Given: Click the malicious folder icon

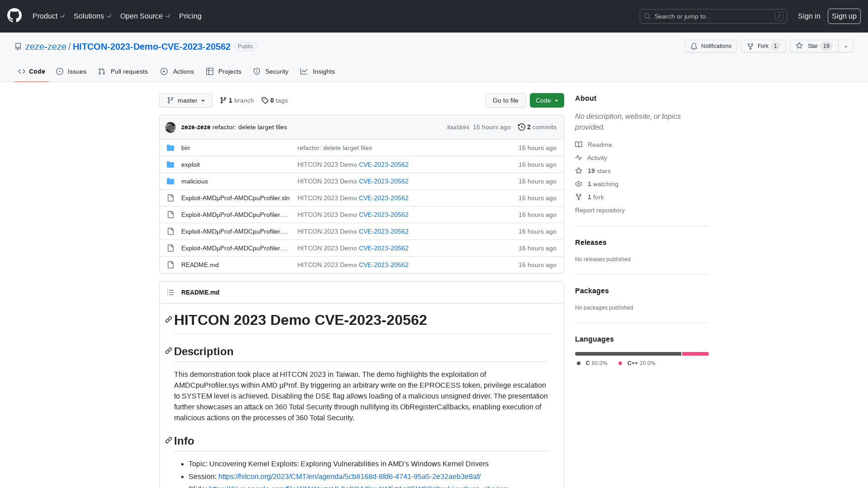Looking at the screenshot, I should 170,181.
